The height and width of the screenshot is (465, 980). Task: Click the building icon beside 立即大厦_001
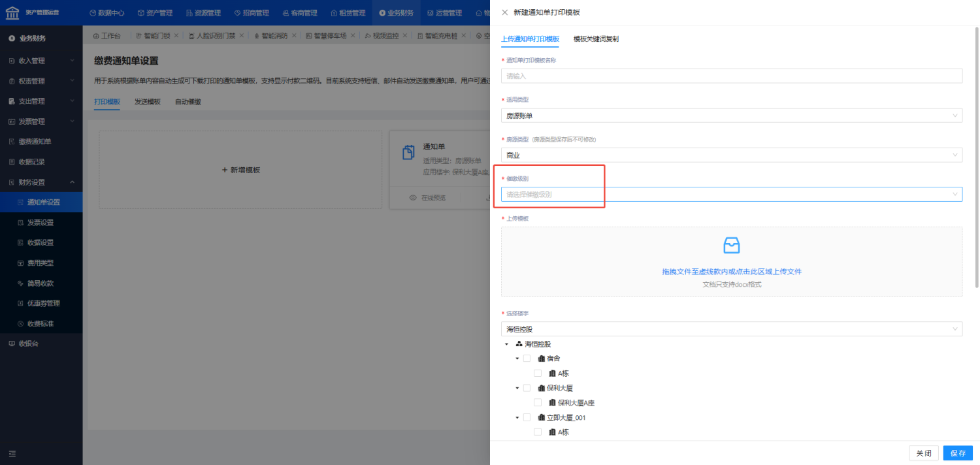pyautogui.click(x=541, y=418)
